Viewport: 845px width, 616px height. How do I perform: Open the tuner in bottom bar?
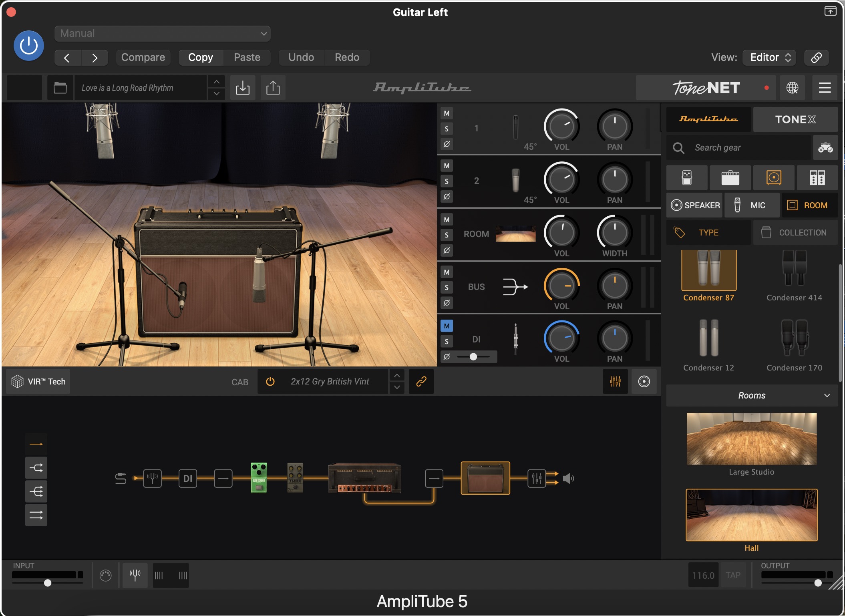(135, 575)
